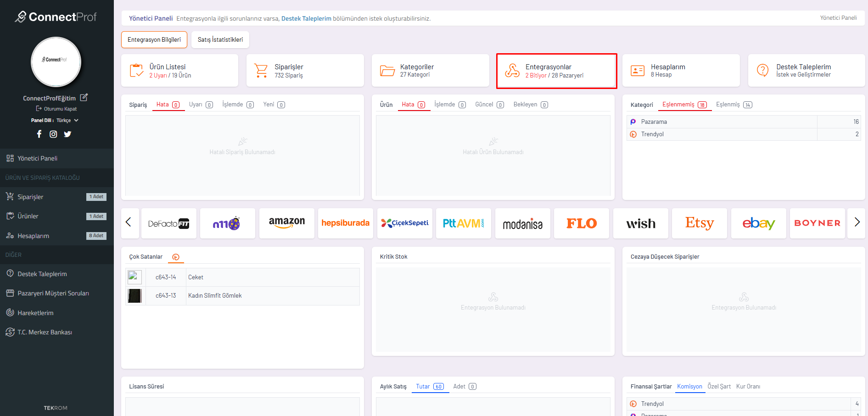868x416 pixels.
Task: Click the Trendyol row under Finansal Şartlar
Action: pos(744,404)
